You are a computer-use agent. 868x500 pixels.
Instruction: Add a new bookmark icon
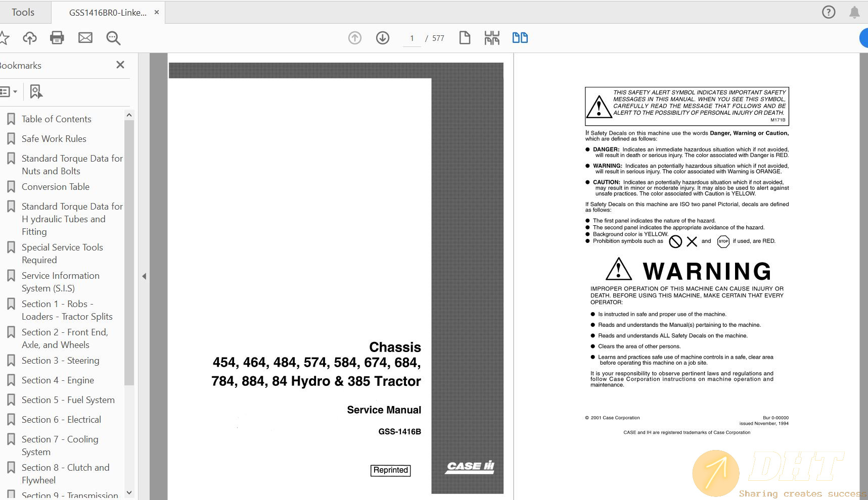pos(36,91)
